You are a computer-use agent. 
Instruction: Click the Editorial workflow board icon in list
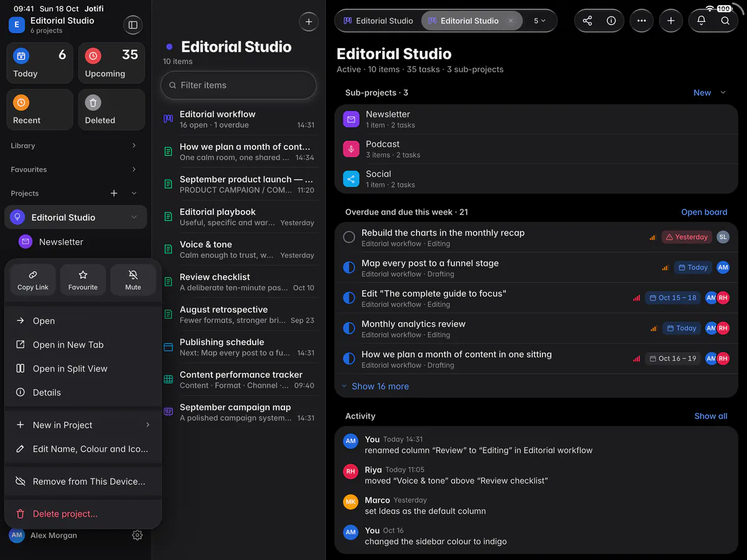point(168,119)
